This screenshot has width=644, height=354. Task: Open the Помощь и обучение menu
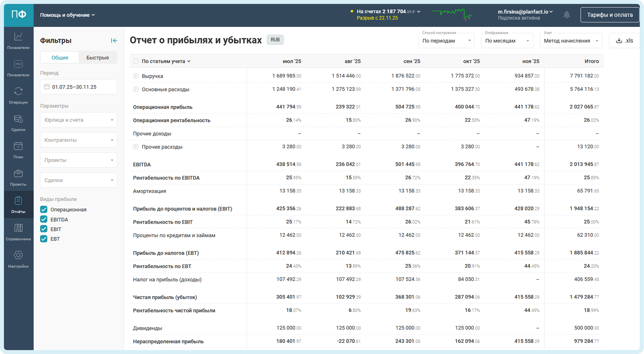(67, 15)
